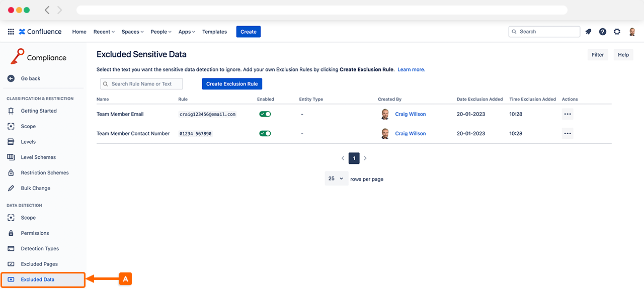Click the notifications icon in header

[x=588, y=32]
